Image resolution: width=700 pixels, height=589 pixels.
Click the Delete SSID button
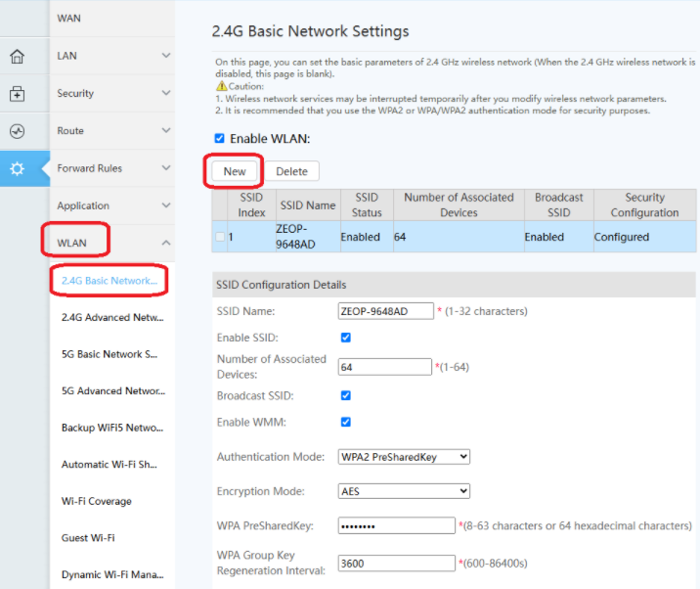[291, 171]
